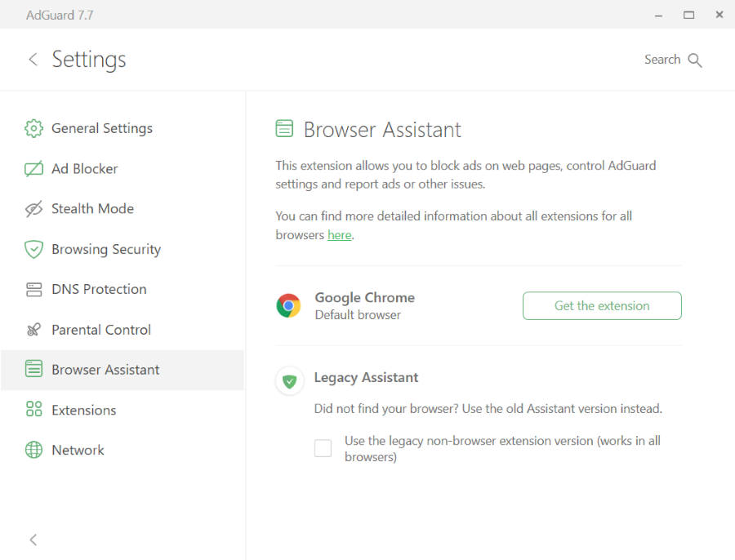Open the Browser Assistant menu item
This screenshot has width=735, height=560.
(x=105, y=370)
